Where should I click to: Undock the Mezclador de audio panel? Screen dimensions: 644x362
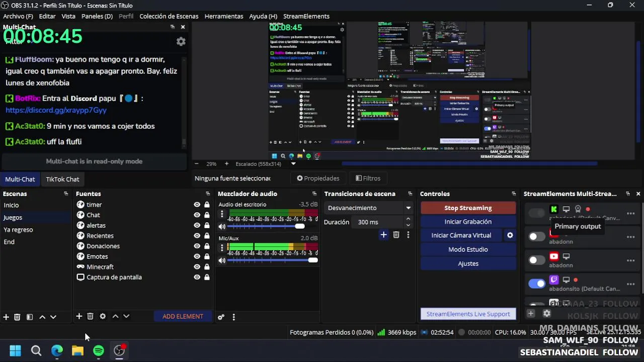point(314,194)
